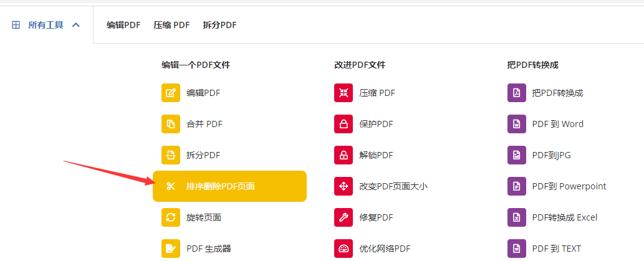Click the 优化网络PDF gauge icon
Viewport: 644px width, 261px height.
(x=344, y=249)
